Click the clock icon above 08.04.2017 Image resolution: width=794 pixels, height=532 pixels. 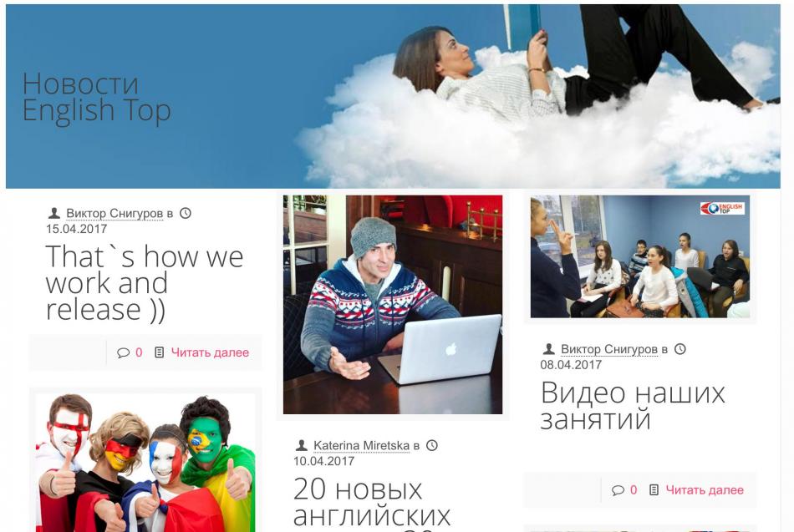tap(680, 349)
